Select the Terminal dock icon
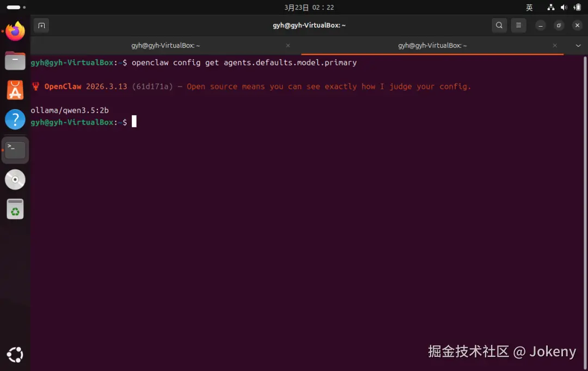The image size is (588, 371). (x=15, y=150)
